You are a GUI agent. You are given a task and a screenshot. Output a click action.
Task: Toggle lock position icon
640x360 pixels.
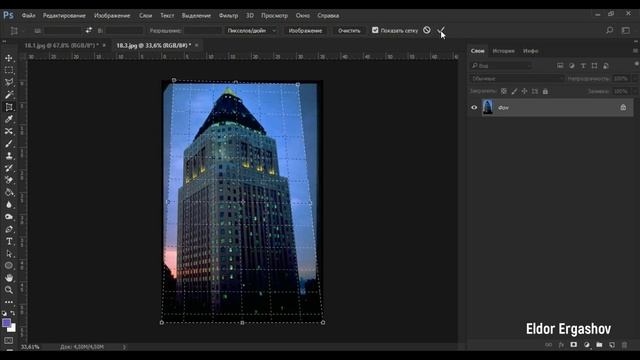(524, 91)
